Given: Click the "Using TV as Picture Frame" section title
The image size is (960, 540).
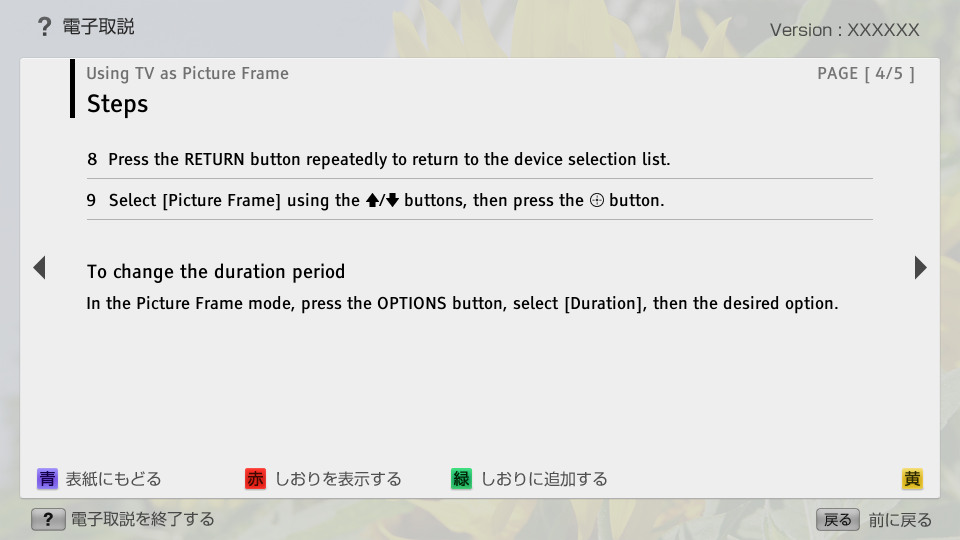Looking at the screenshot, I should point(187,73).
